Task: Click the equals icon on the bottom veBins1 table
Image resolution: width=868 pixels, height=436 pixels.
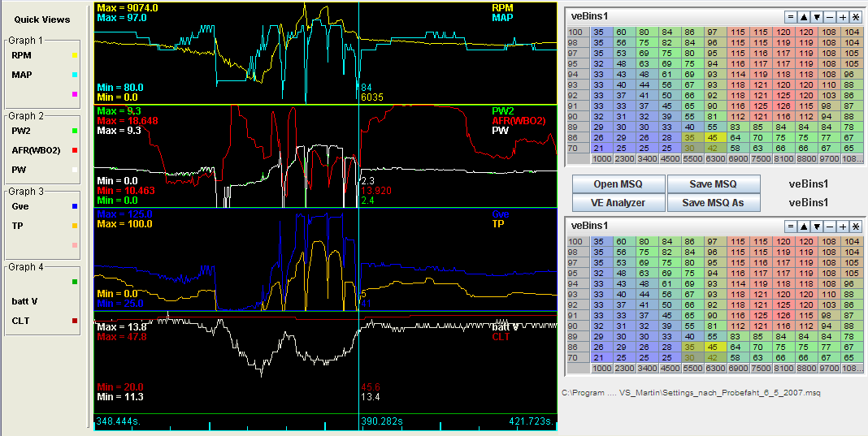Action: (x=791, y=226)
